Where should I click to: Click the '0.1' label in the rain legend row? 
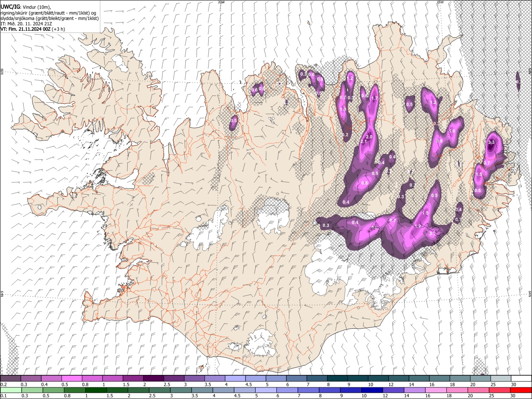point(4,396)
